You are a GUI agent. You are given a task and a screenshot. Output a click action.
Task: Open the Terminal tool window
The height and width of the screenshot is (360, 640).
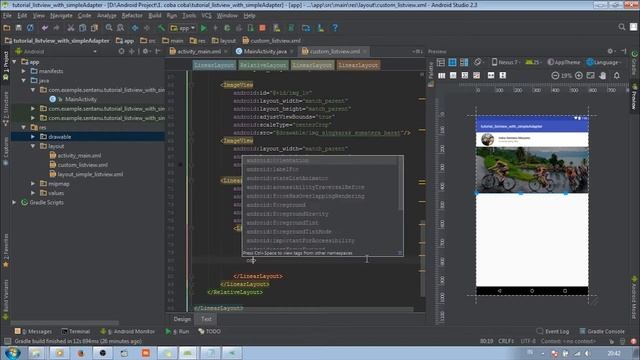pos(76,331)
